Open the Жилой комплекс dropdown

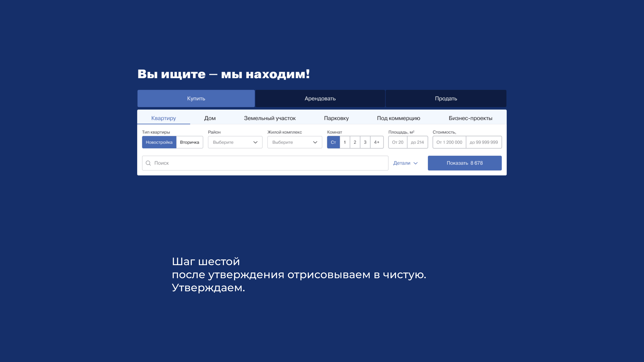pyautogui.click(x=295, y=142)
